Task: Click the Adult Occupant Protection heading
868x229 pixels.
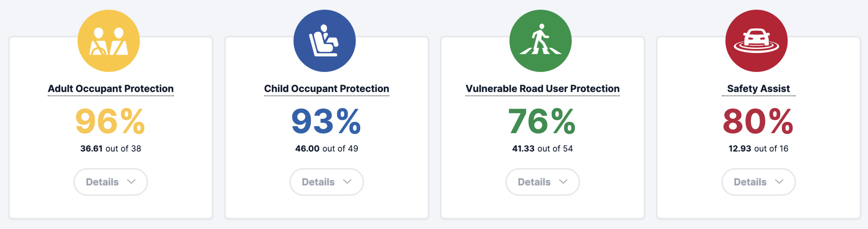Action: (111, 89)
